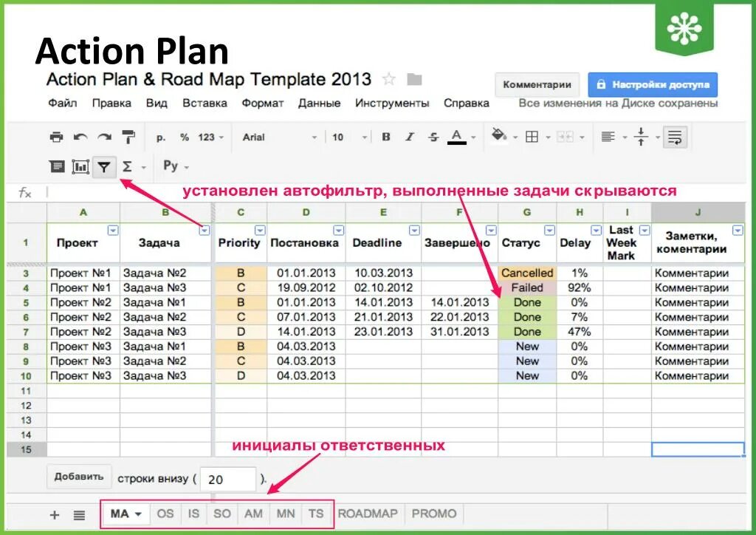Open the Вставка menu
756x535 pixels.
click(x=205, y=103)
